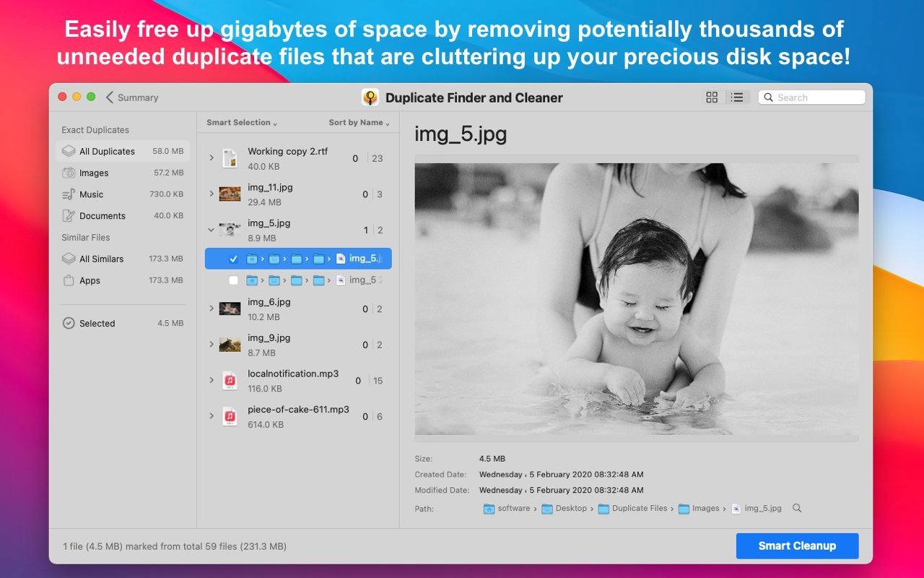Open the Sort by Name dropdown
924x578 pixels.
[x=359, y=123]
